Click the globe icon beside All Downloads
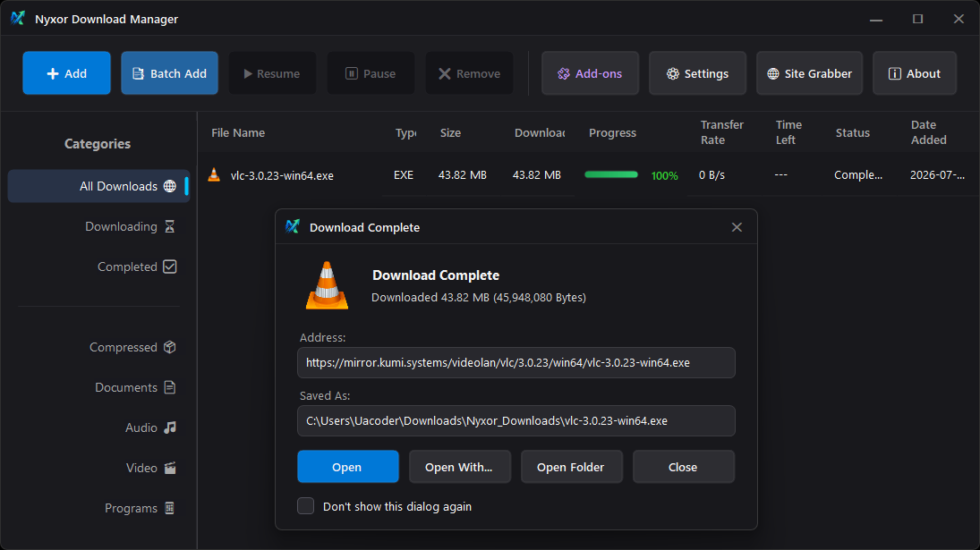Image resolution: width=980 pixels, height=550 pixels. pos(169,186)
